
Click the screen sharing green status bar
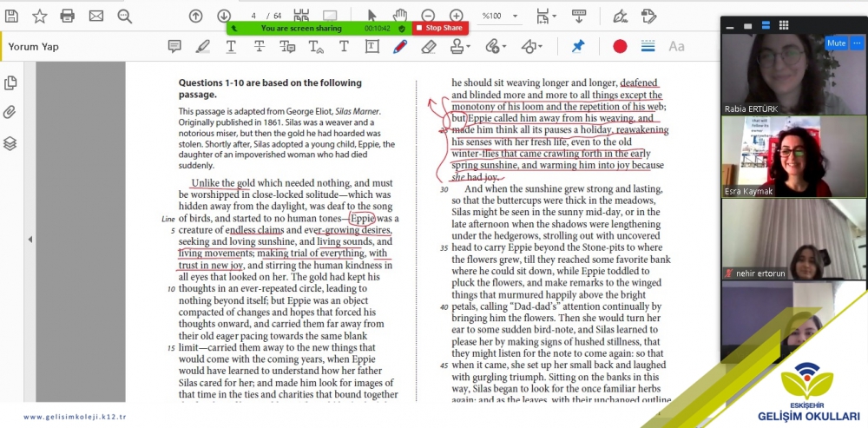(319, 29)
